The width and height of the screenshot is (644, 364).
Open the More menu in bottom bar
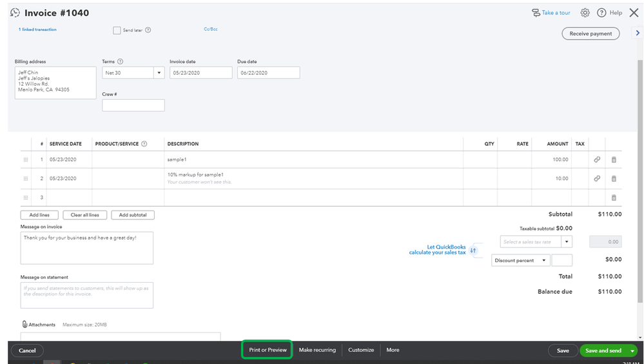point(393,350)
